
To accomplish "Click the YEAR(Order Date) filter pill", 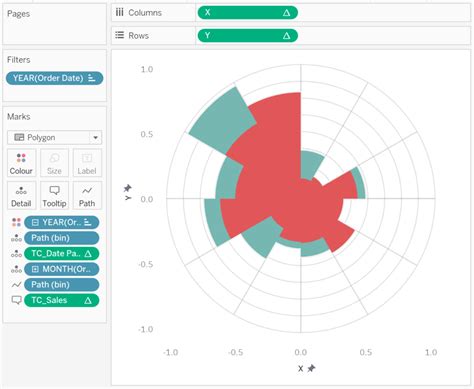I will click(x=54, y=78).
